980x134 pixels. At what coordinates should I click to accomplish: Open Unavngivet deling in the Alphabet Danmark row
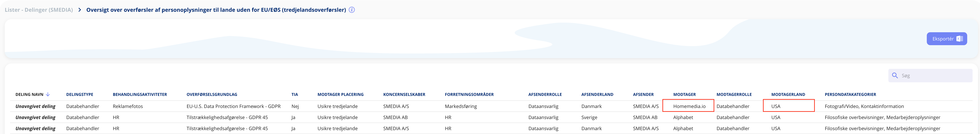point(35,128)
